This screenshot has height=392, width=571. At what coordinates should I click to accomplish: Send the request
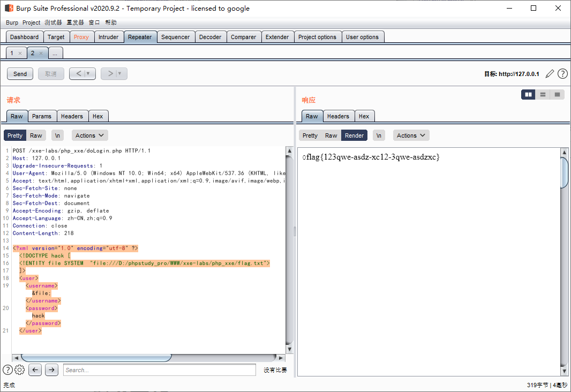point(20,74)
